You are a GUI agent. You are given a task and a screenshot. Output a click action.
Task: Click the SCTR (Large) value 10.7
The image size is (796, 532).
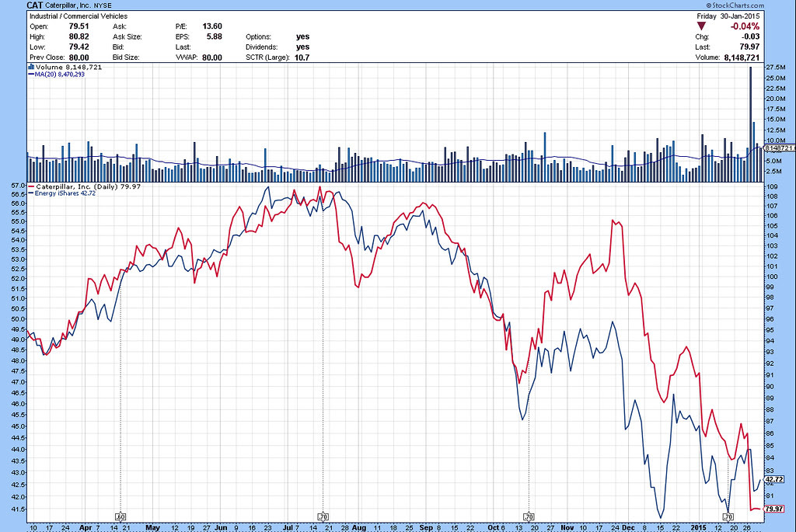[302, 57]
